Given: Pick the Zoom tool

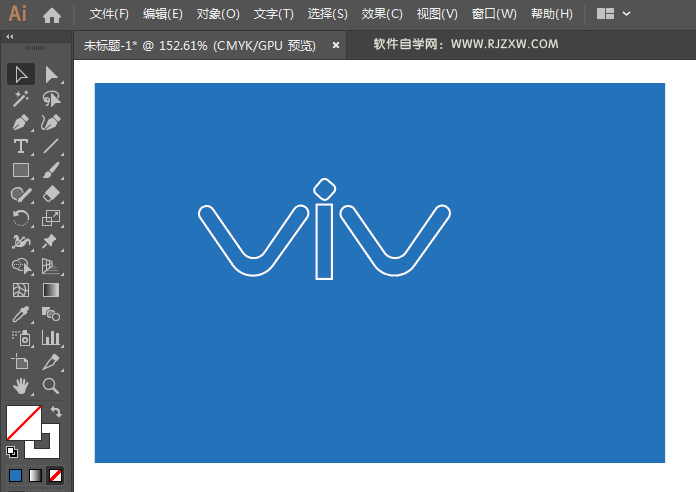Looking at the screenshot, I should click(51, 386).
